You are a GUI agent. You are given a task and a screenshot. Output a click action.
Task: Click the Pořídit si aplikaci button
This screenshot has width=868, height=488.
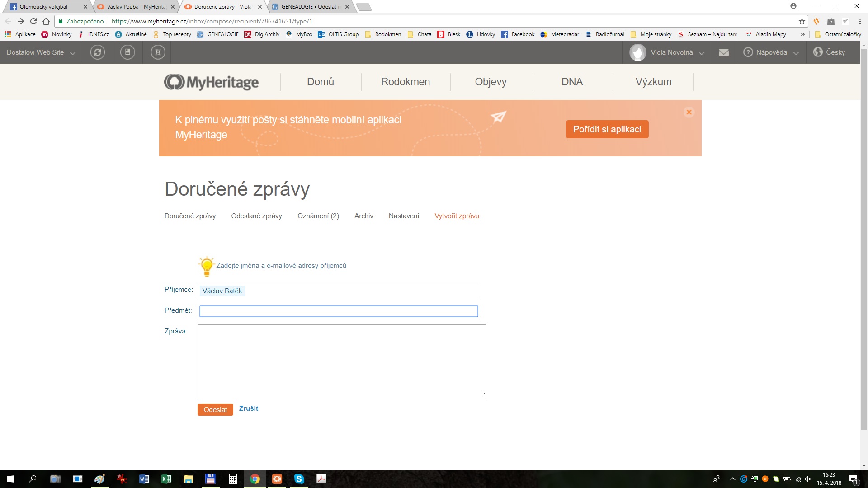(607, 129)
